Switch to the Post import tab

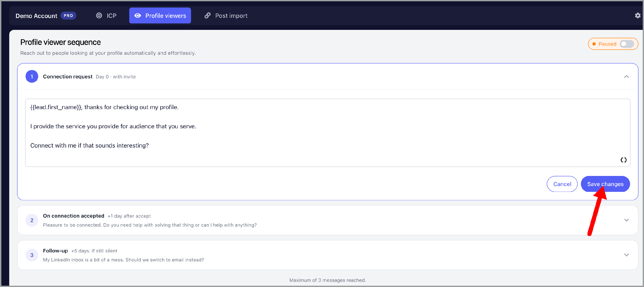click(x=226, y=15)
